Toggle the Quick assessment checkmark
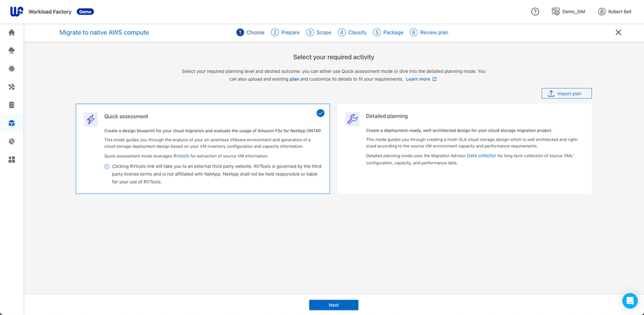 point(320,113)
